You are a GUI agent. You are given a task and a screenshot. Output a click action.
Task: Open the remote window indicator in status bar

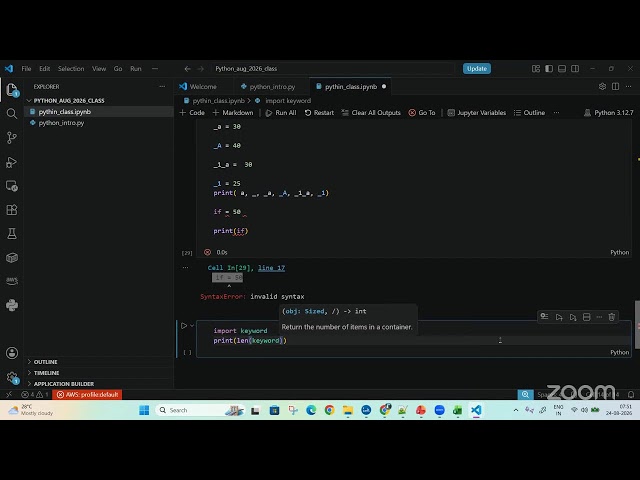coord(9,394)
